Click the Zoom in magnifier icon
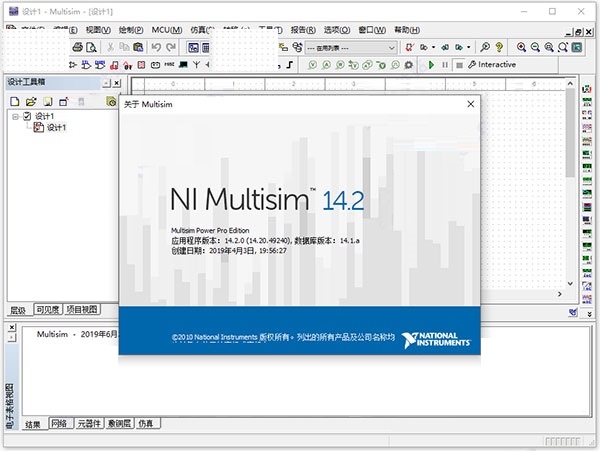 coord(521,47)
